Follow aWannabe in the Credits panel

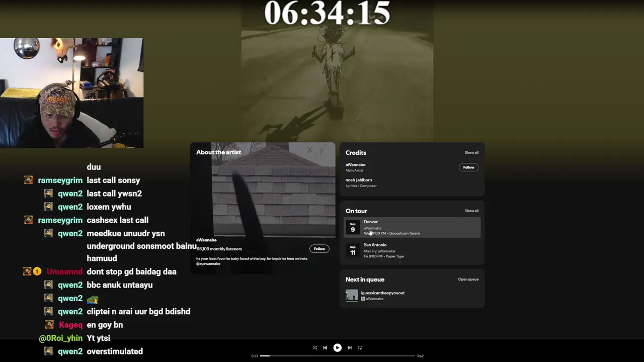click(x=468, y=167)
